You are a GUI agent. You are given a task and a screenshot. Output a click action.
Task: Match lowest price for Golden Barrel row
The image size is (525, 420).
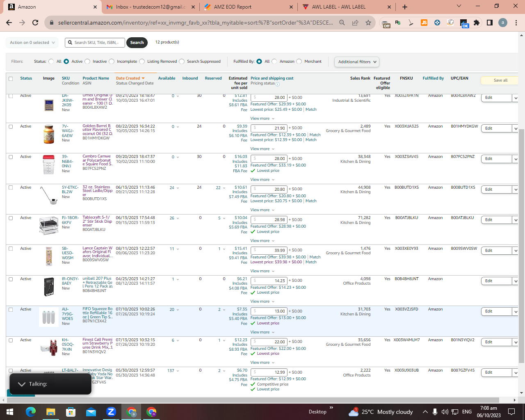pyautogui.click(x=311, y=140)
